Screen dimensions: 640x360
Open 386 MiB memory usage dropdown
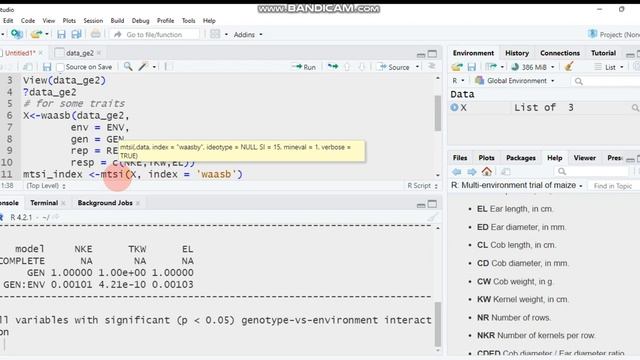(533, 67)
